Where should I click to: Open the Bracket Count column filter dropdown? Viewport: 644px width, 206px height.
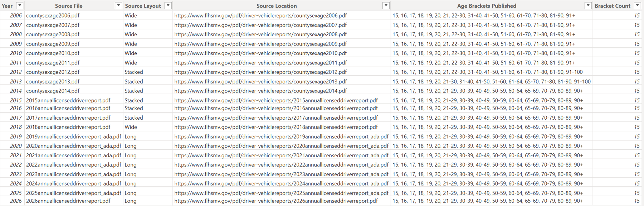637,5
